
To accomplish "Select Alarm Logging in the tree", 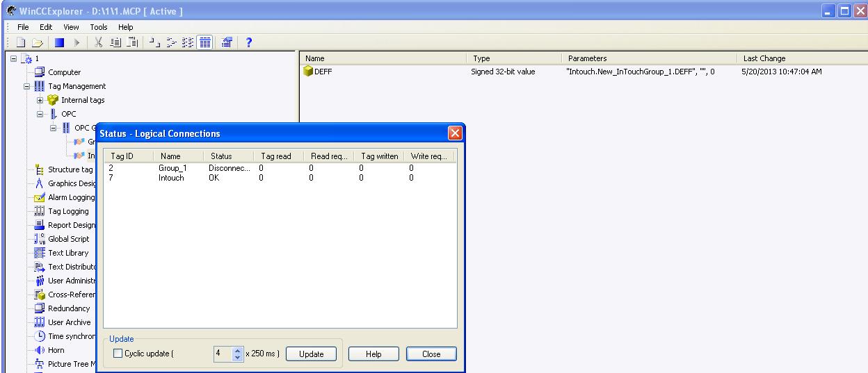I will [71, 197].
